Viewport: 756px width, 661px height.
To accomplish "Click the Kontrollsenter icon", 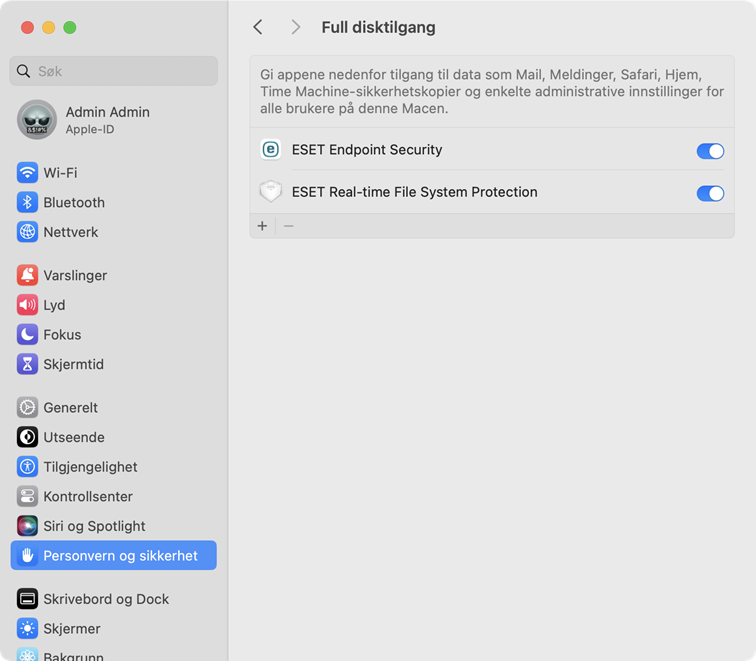I will 27,496.
